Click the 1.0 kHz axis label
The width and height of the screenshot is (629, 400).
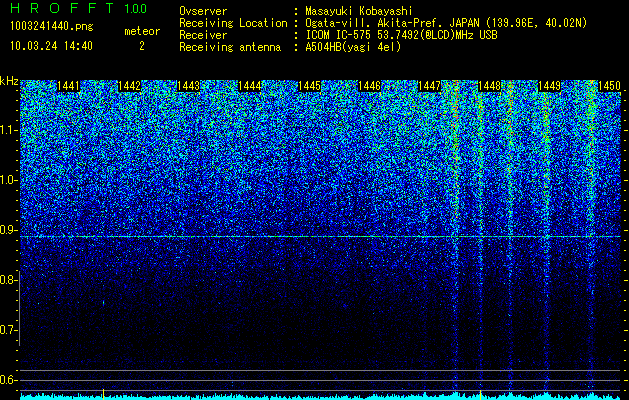click(7, 180)
